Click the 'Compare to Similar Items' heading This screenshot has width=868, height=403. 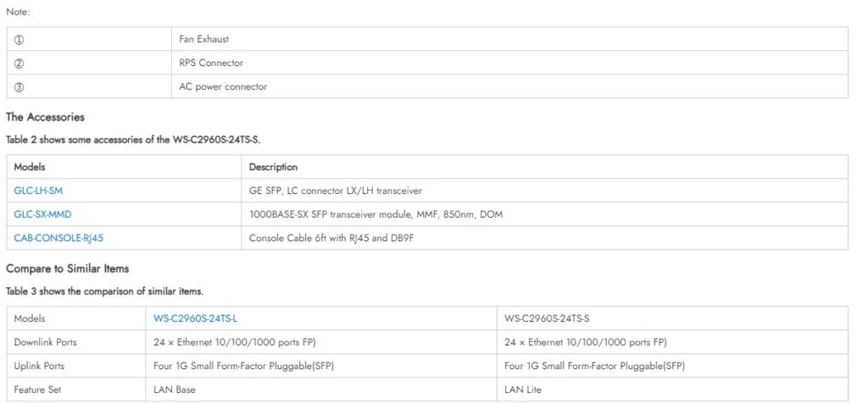67,268
